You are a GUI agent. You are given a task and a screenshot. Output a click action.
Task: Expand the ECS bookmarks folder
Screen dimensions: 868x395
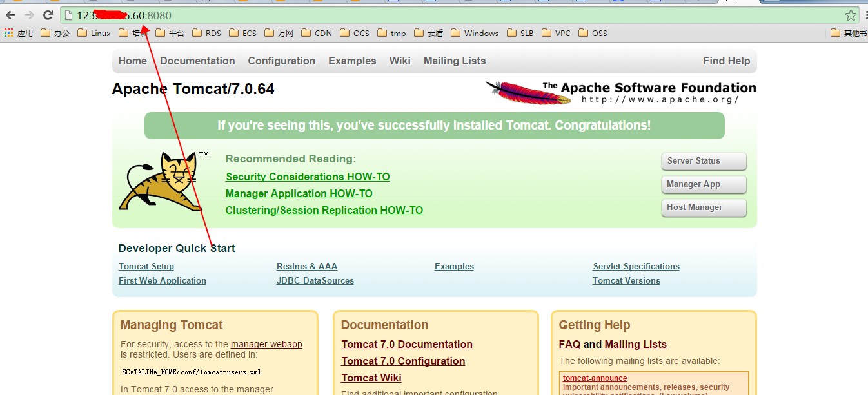tap(242, 33)
